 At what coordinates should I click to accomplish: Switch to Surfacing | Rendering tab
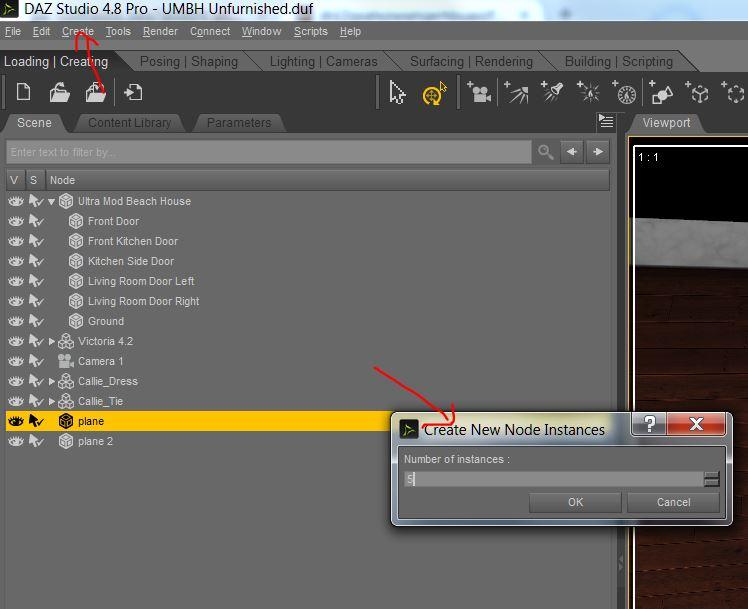(471, 62)
